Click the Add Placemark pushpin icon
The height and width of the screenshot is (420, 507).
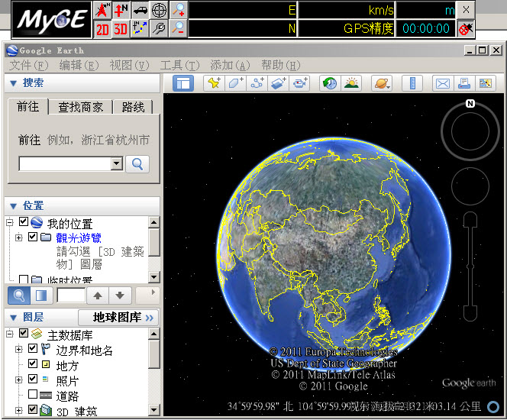pos(214,83)
